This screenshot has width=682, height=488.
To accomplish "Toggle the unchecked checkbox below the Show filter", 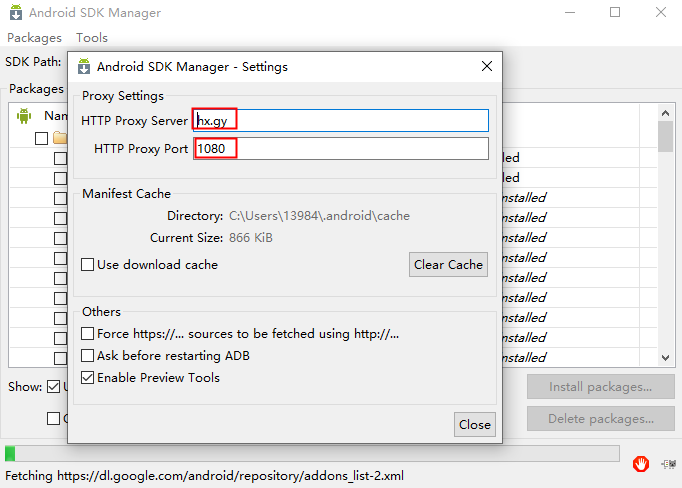I will tap(53, 418).
